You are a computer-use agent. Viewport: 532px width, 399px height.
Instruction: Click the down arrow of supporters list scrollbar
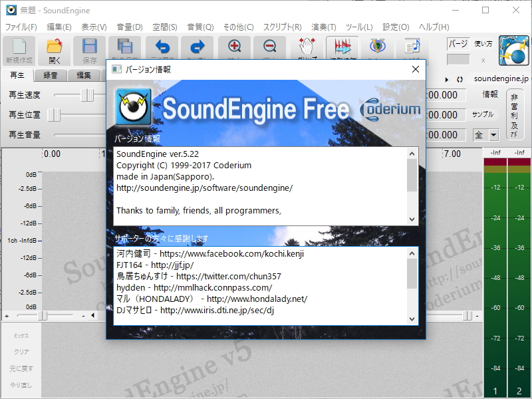coord(412,319)
